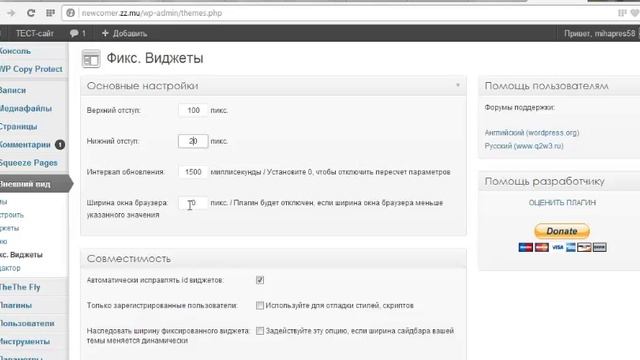Open Консоль in the sidebar
This screenshot has width=640, height=360.
(16, 51)
